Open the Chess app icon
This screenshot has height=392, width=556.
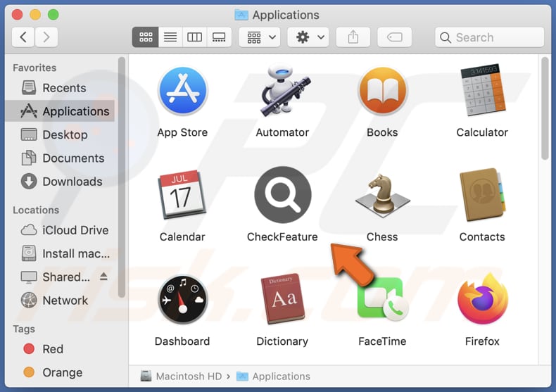coord(382,196)
